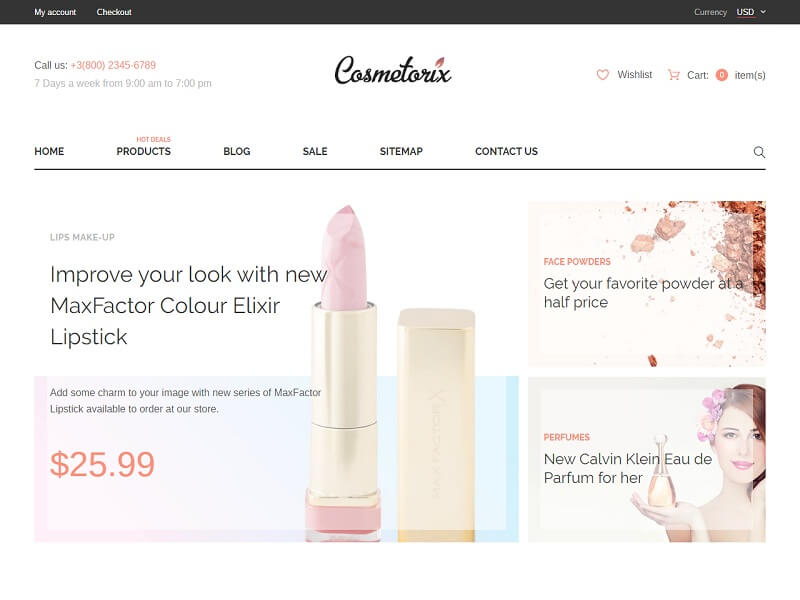Click the search magnifier icon

pos(759,152)
